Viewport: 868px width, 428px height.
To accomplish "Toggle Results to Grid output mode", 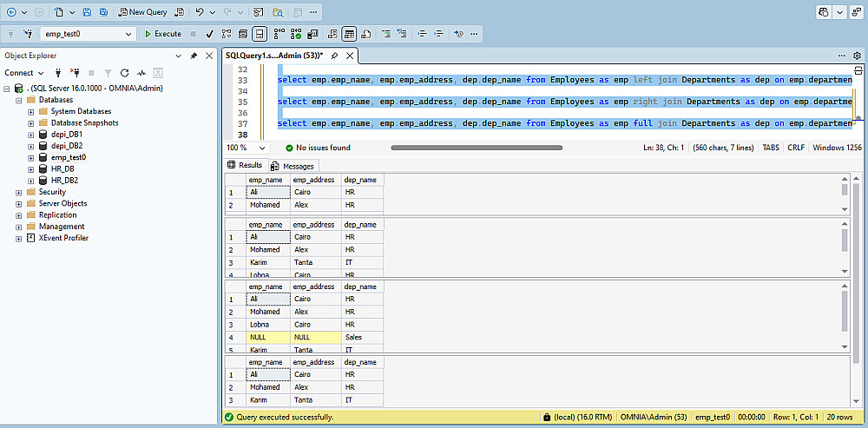I will [349, 34].
